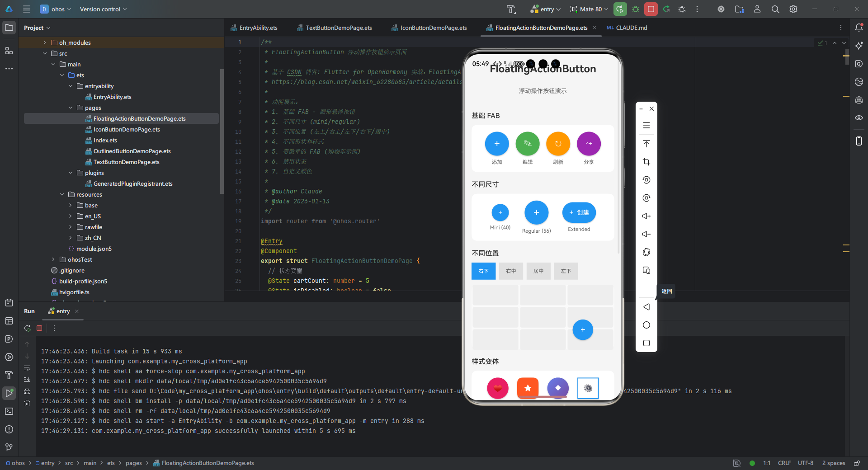868x470 pixels.
Task: Tap the orange star square FAB
Action: pos(528,388)
